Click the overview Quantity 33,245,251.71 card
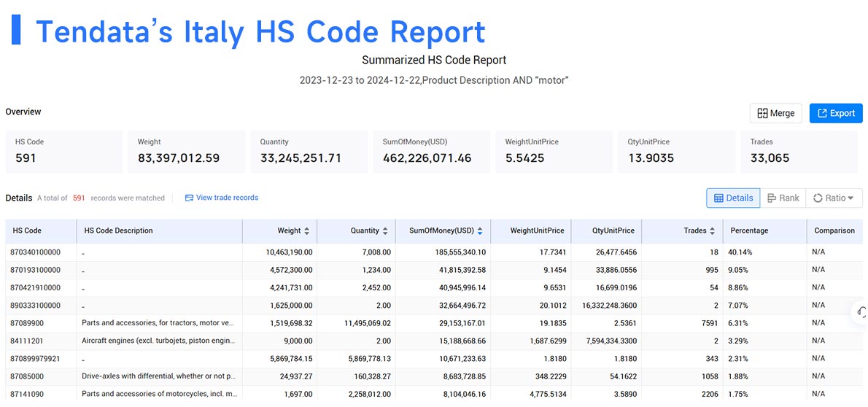 (x=309, y=152)
